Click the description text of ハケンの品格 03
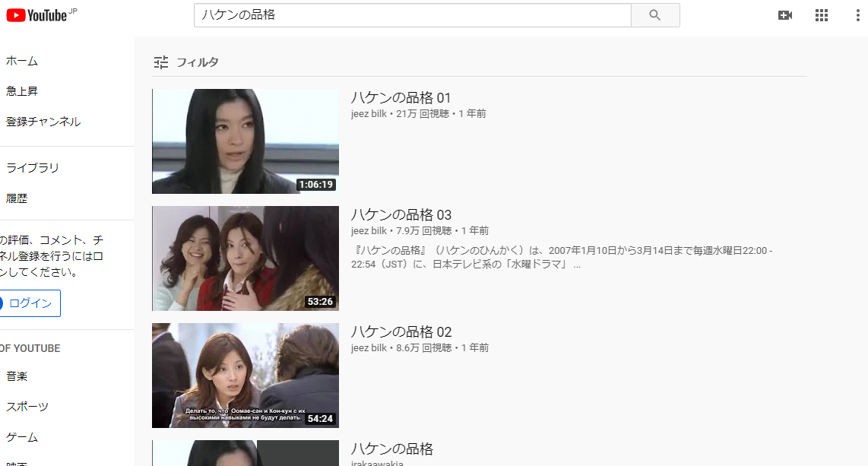 coord(562,258)
